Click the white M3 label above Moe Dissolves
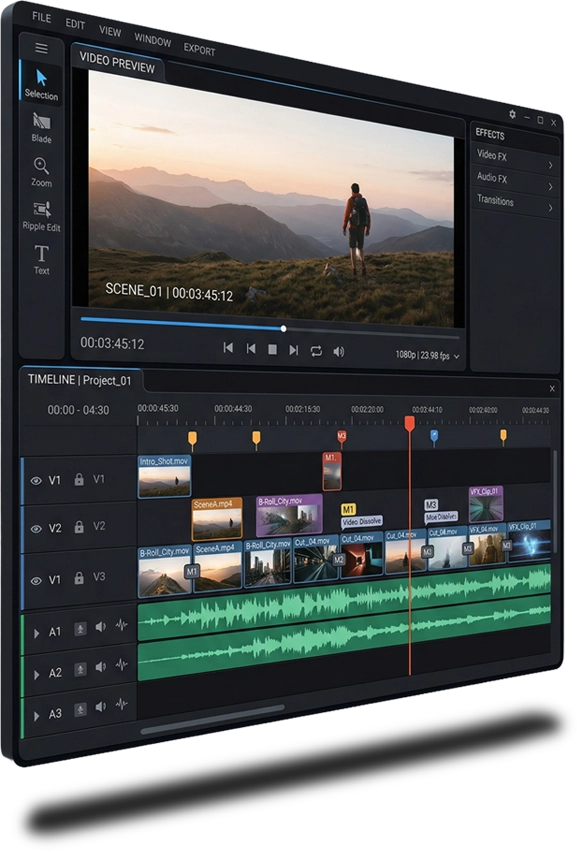577x852 pixels. pyautogui.click(x=431, y=505)
